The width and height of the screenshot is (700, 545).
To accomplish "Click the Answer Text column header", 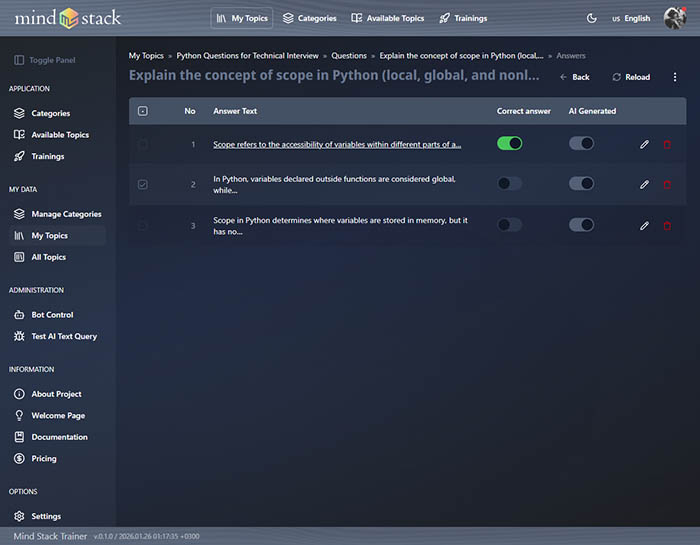I will pyautogui.click(x=235, y=111).
